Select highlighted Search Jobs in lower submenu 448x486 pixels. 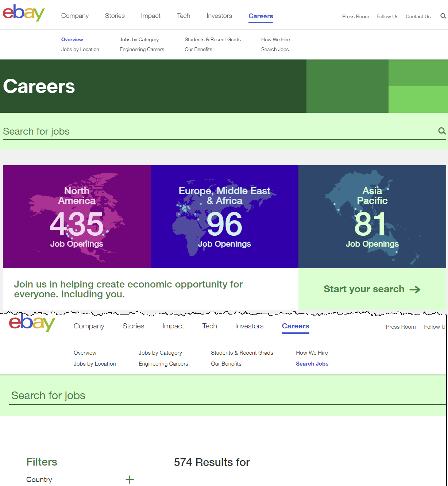click(312, 364)
